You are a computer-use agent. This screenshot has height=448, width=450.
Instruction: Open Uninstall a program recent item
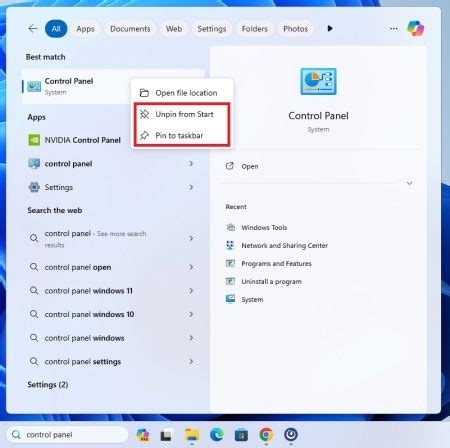point(271,281)
